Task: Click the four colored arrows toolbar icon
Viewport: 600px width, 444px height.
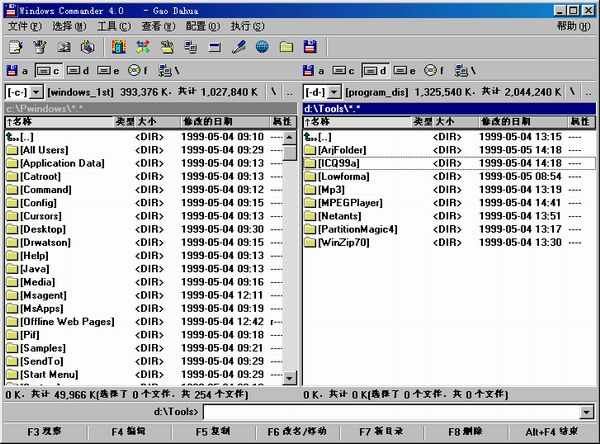Action: [x=143, y=47]
